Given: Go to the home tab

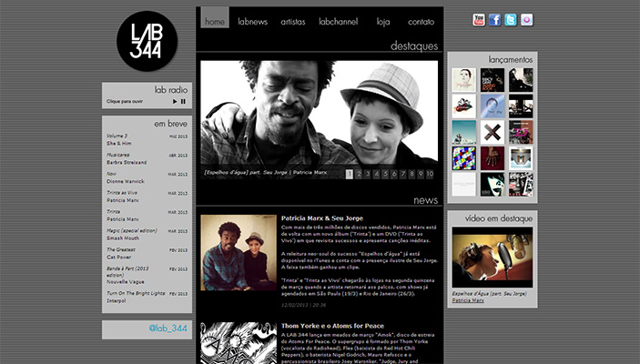Looking at the screenshot, I should tap(215, 17).
